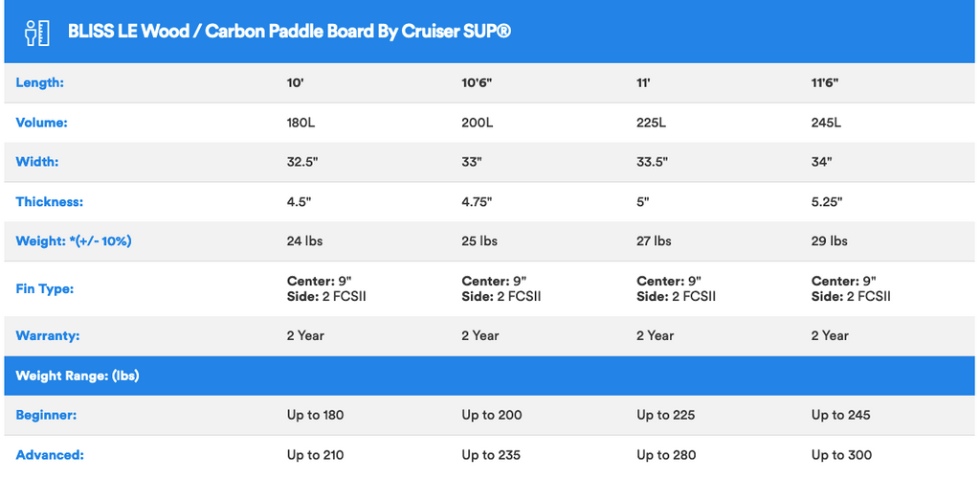Viewport: 980px width, 479px height.
Task: Select the Beginner row label
Action: pyautogui.click(x=46, y=415)
